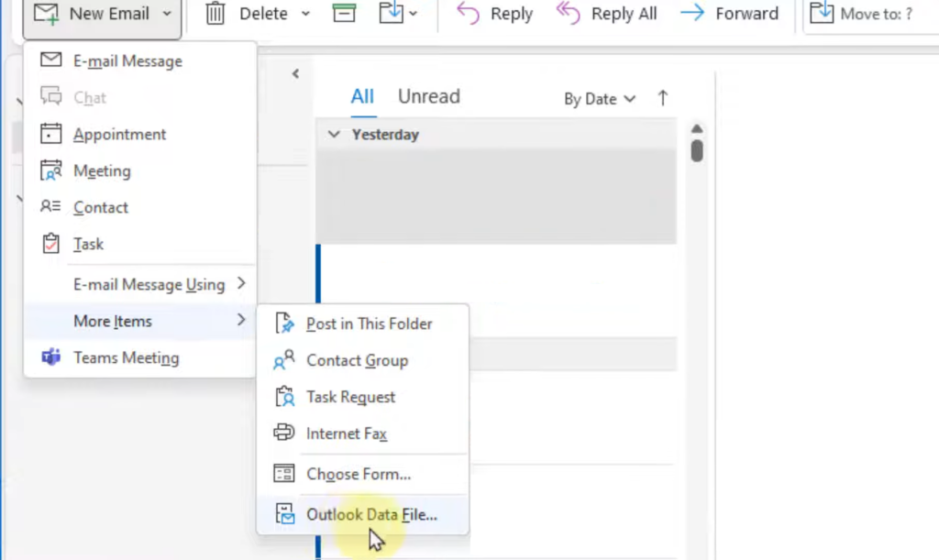Select Contact Group from submenu
Screen dimensions: 939x560
coord(363,360)
